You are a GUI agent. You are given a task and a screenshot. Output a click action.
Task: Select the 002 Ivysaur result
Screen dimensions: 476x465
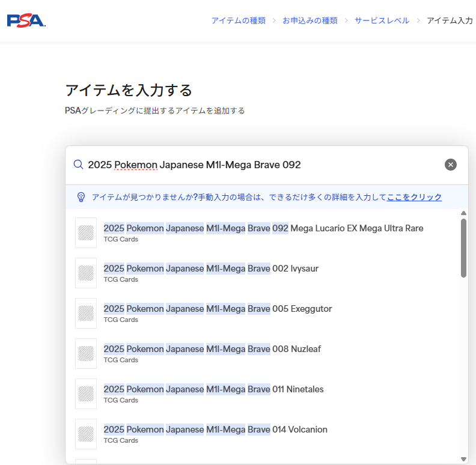coord(263,273)
